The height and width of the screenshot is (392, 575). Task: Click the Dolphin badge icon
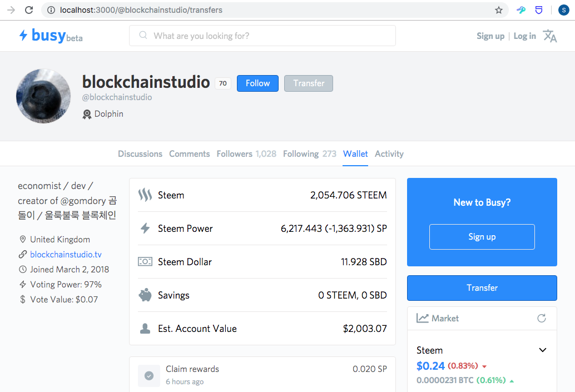click(x=87, y=115)
